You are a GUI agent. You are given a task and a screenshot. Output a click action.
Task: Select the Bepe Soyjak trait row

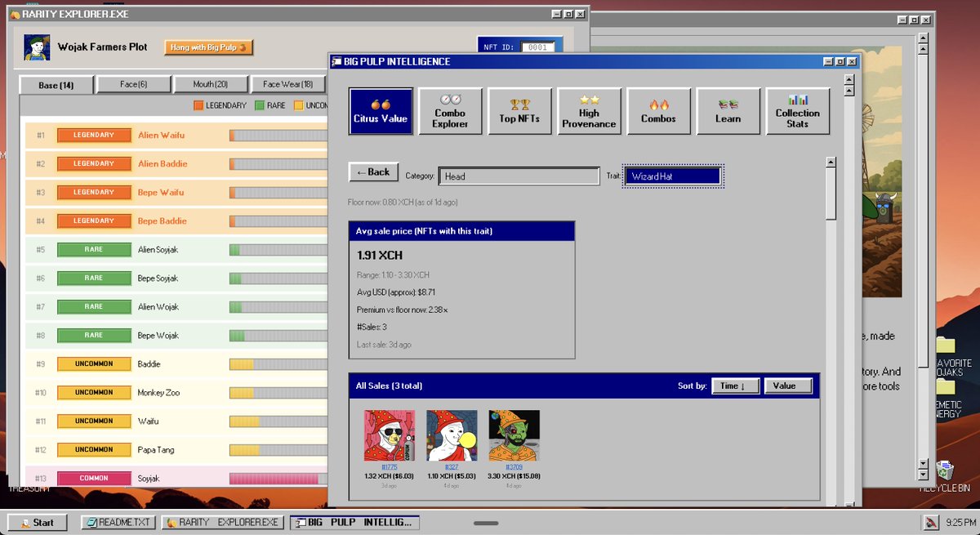coord(176,278)
